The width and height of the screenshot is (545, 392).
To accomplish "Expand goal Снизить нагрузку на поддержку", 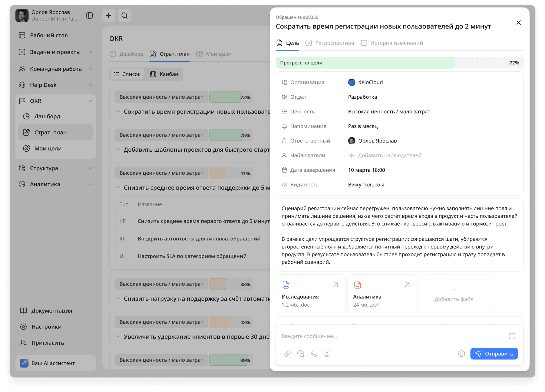I will click(118, 299).
